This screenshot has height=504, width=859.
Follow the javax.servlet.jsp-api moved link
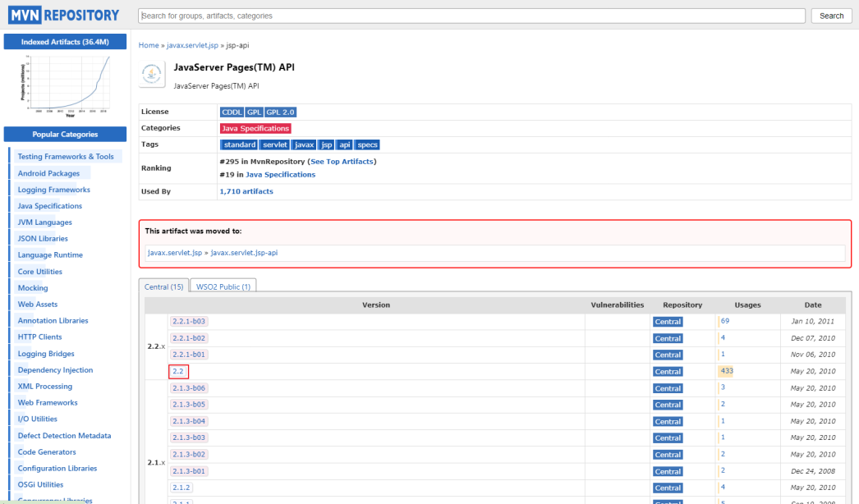[245, 253]
